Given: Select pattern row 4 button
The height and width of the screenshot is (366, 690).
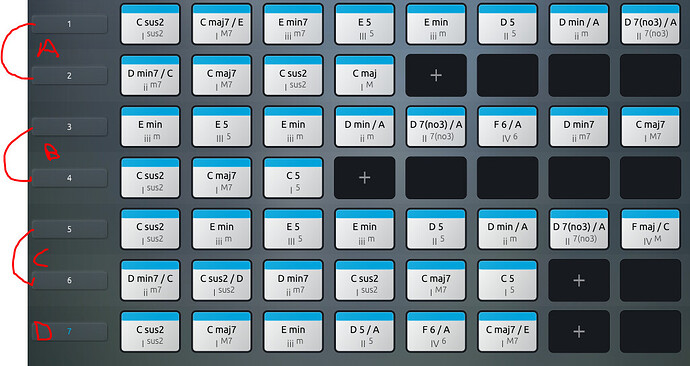Looking at the screenshot, I should pos(70,178).
